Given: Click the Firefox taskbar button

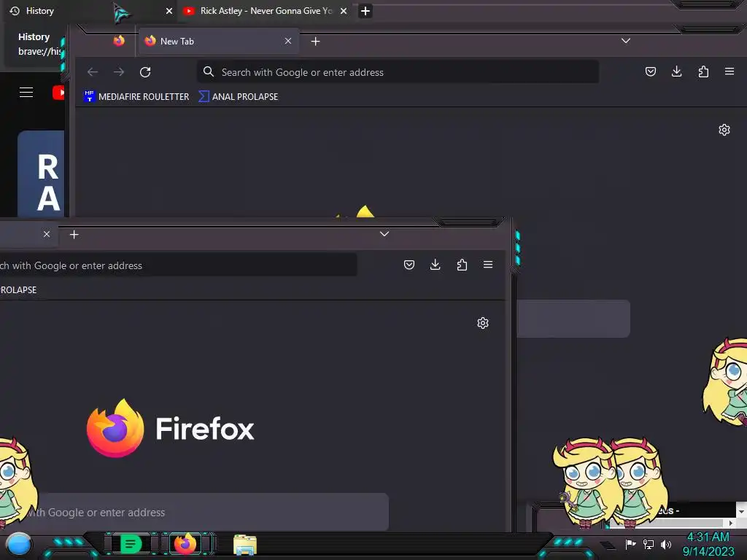Looking at the screenshot, I should (x=185, y=543).
